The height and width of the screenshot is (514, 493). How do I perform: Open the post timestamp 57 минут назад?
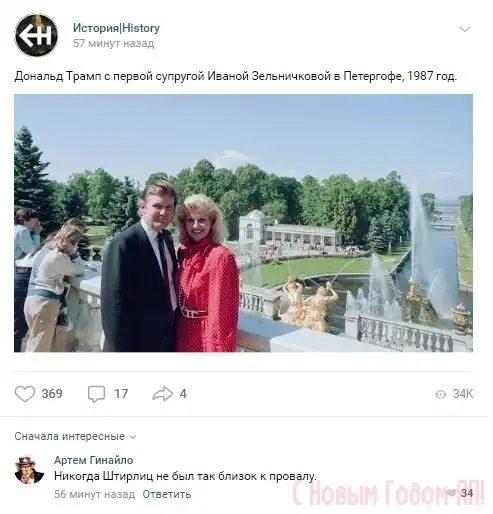(113, 43)
